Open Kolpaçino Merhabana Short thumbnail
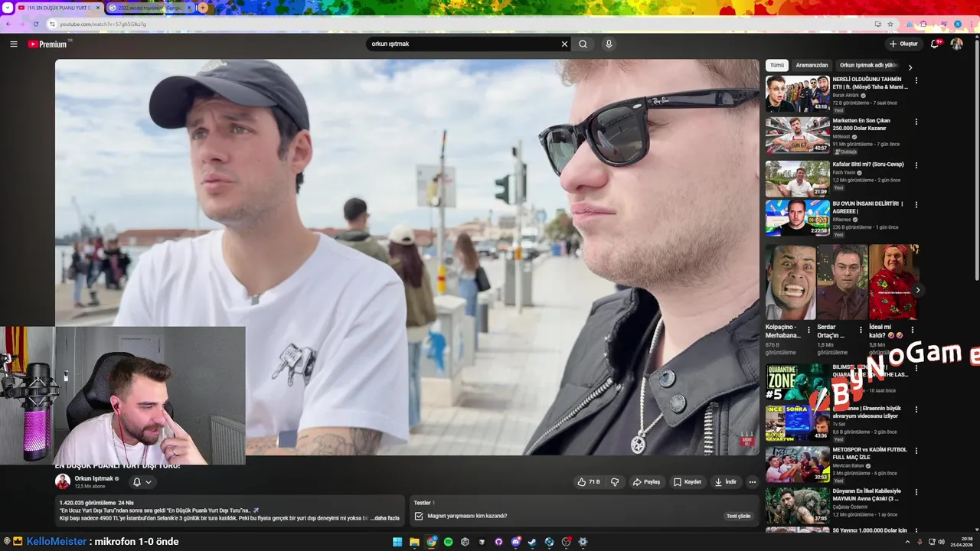This screenshot has height=551, width=980. [790, 282]
